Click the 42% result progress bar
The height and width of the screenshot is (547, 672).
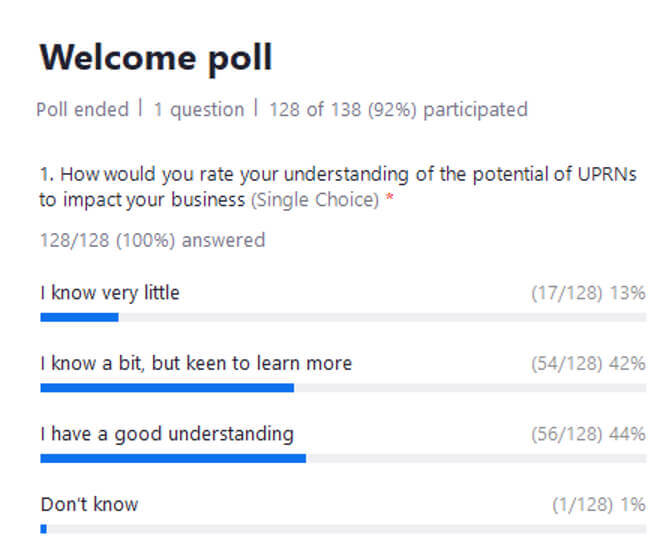coord(343,388)
